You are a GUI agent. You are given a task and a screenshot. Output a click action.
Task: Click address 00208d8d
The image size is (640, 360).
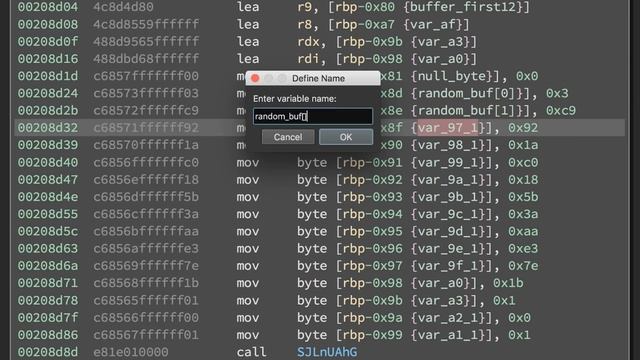click(x=47, y=352)
